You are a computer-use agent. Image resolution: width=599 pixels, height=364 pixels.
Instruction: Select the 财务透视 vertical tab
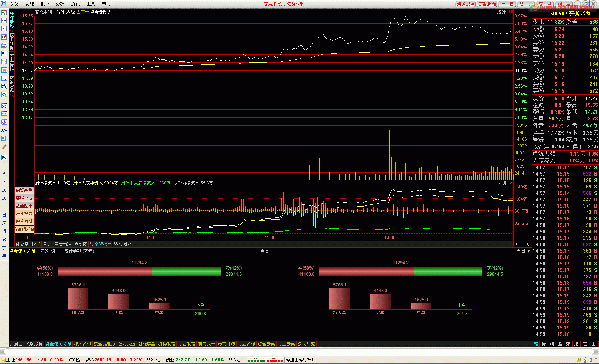click(x=11, y=84)
